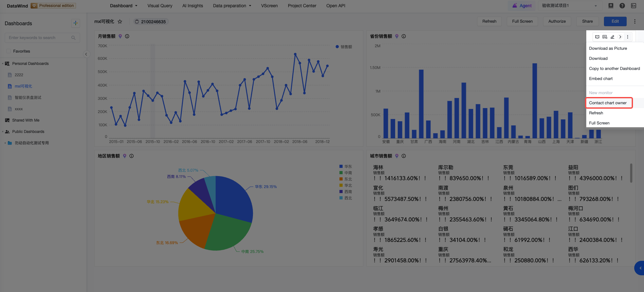
Task: Click the blue Edit button
Action: click(x=615, y=21)
